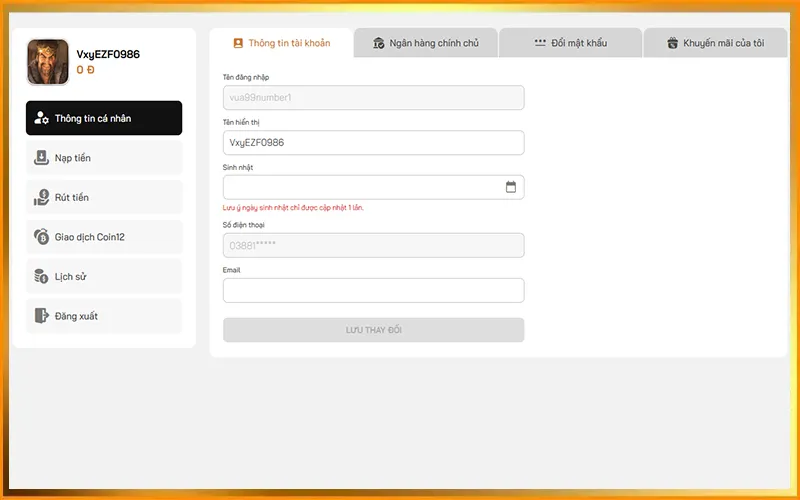Click the deposit download icon
Image resolution: width=800 pixels, height=500 pixels.
41,158
